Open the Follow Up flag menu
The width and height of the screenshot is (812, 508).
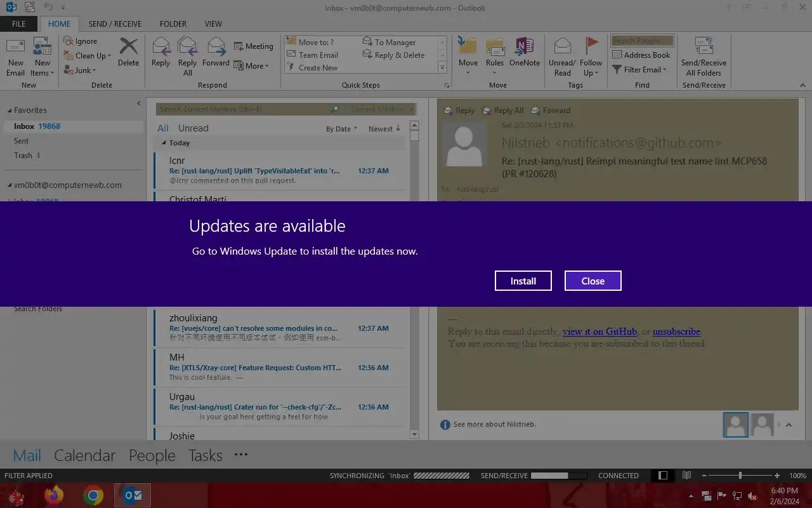click(591, 57)
